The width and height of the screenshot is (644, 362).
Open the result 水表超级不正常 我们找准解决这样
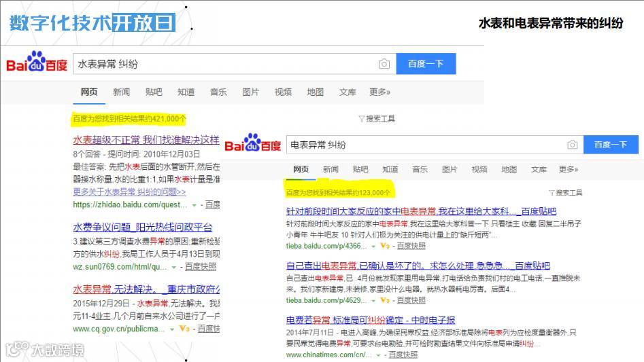146,140
